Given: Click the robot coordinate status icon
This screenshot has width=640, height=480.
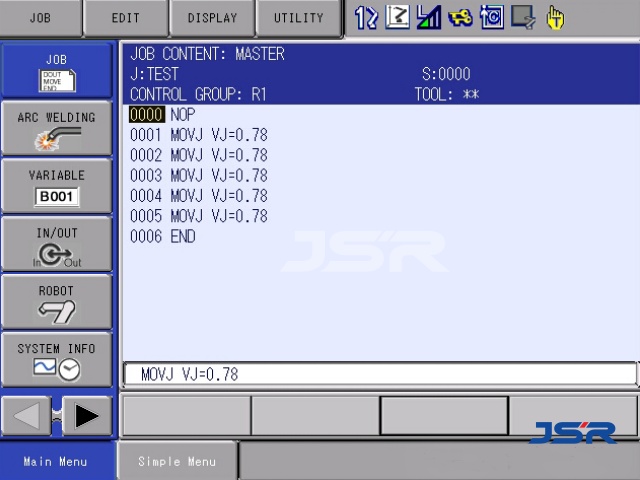Looking at the screenshot, I should [397, 18].
